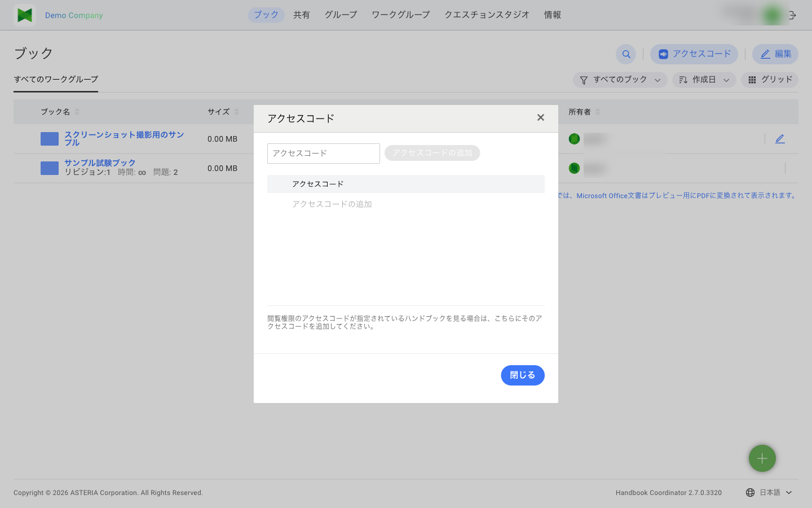
Task: Open クエスチョンスタジオ tab
Action: point(487,15)
